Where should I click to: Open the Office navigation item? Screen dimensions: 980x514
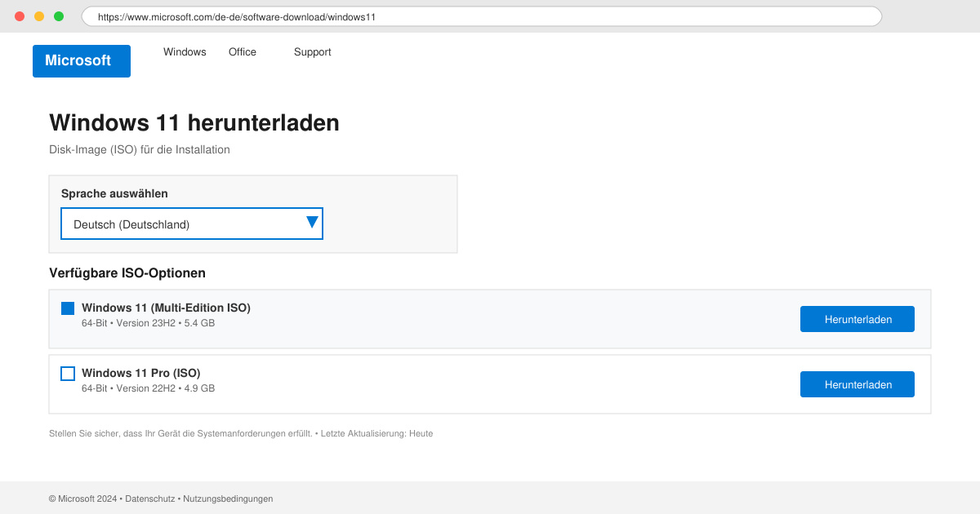(243, 52)
